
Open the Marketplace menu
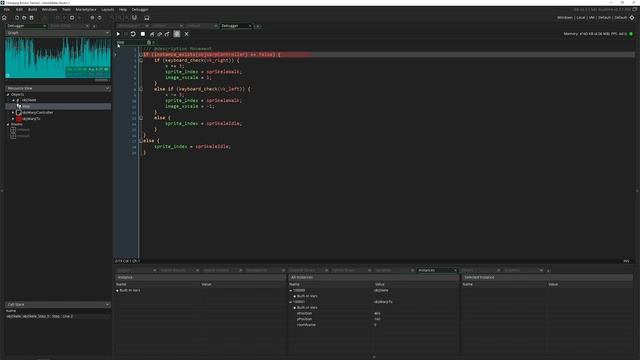[86, 9]
